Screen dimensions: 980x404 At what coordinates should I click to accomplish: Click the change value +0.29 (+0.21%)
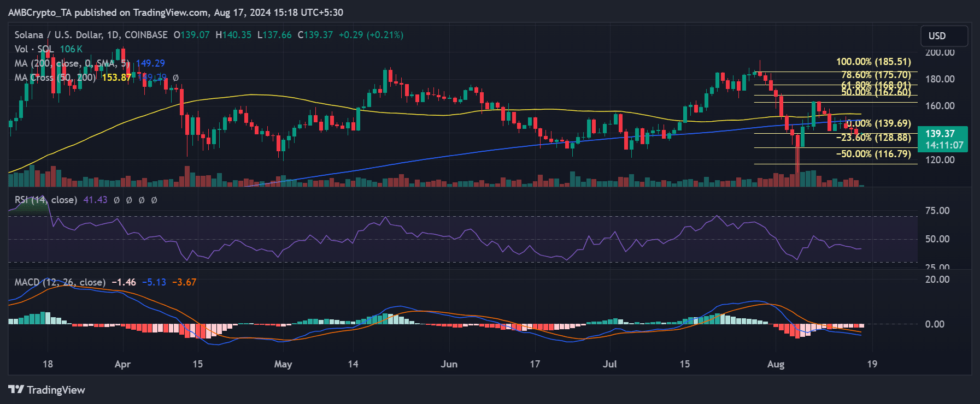[x=371, y=35]
